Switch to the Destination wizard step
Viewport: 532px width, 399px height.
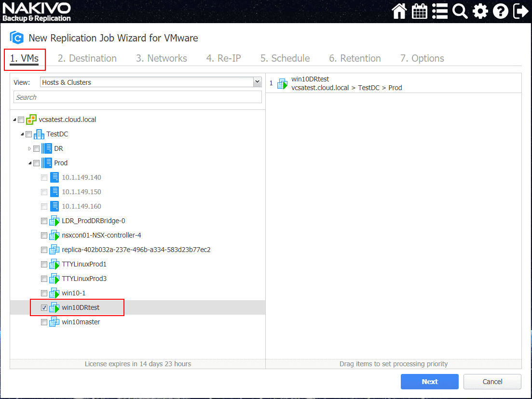point(87,58)
